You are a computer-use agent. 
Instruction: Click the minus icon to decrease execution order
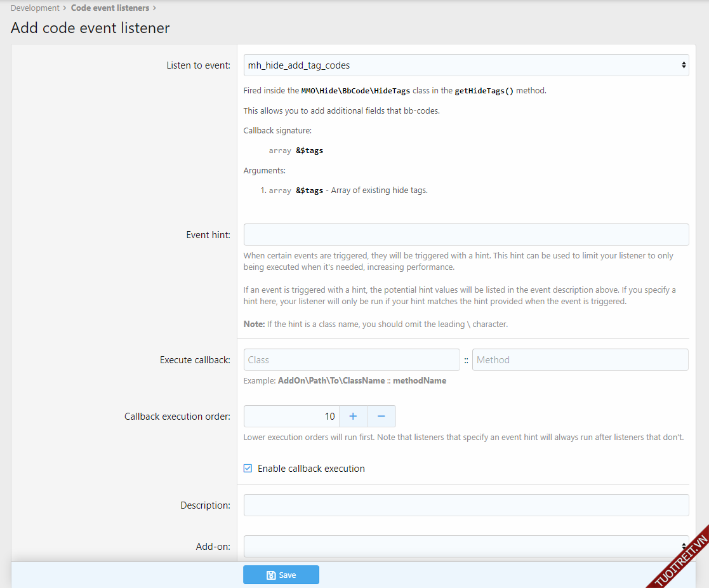point(381,417)
